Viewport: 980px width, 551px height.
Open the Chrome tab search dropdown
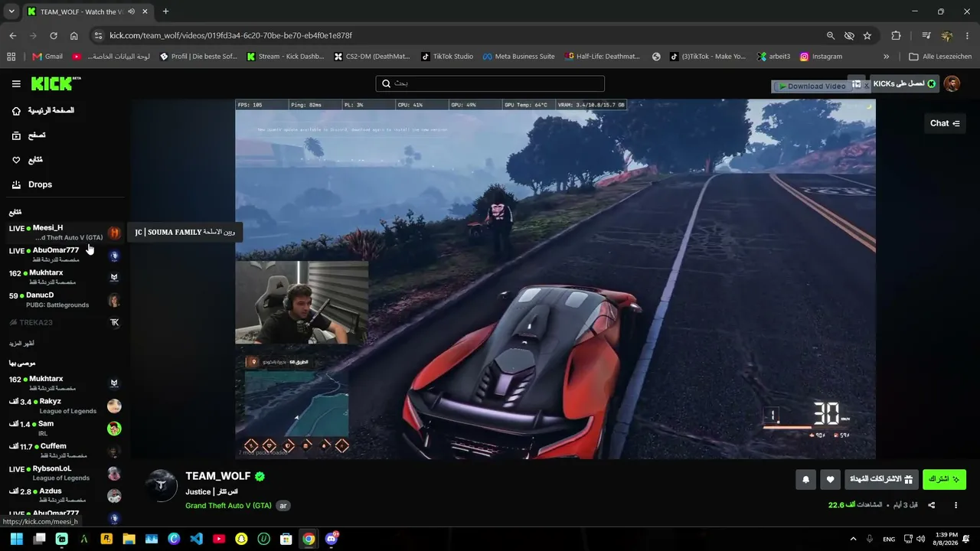[x=11, y=11]
